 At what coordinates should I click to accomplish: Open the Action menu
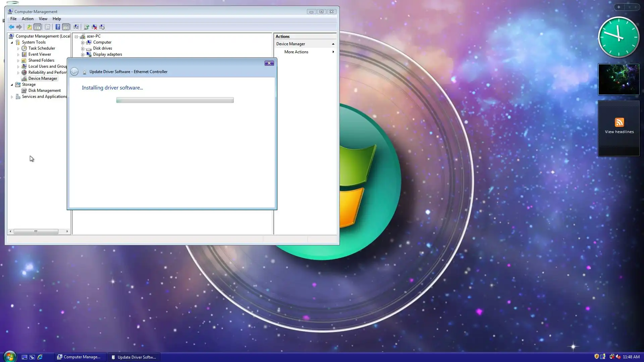point(28,19)
